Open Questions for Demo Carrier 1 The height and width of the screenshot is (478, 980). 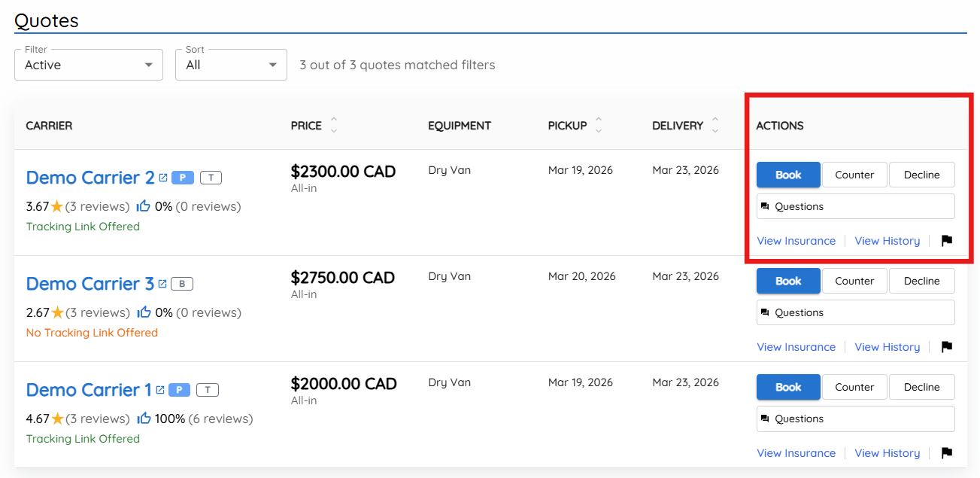[x=856, y=419]
